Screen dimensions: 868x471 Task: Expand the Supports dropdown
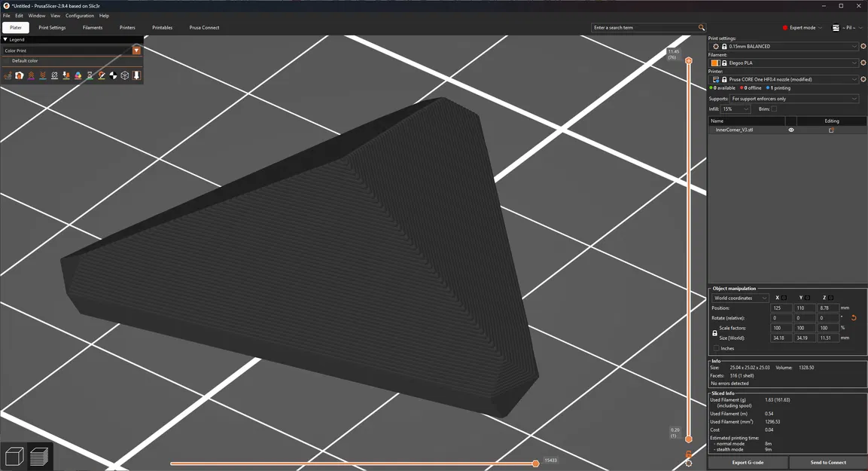point(793,99)
